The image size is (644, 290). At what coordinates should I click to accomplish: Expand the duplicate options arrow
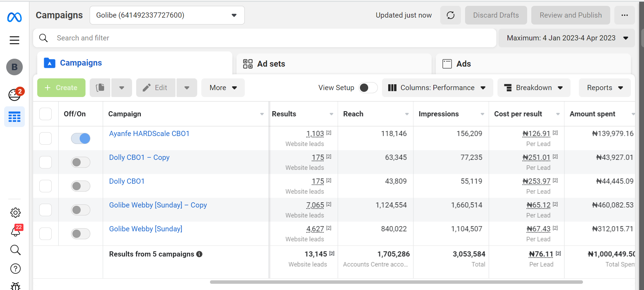pos(122,88)
